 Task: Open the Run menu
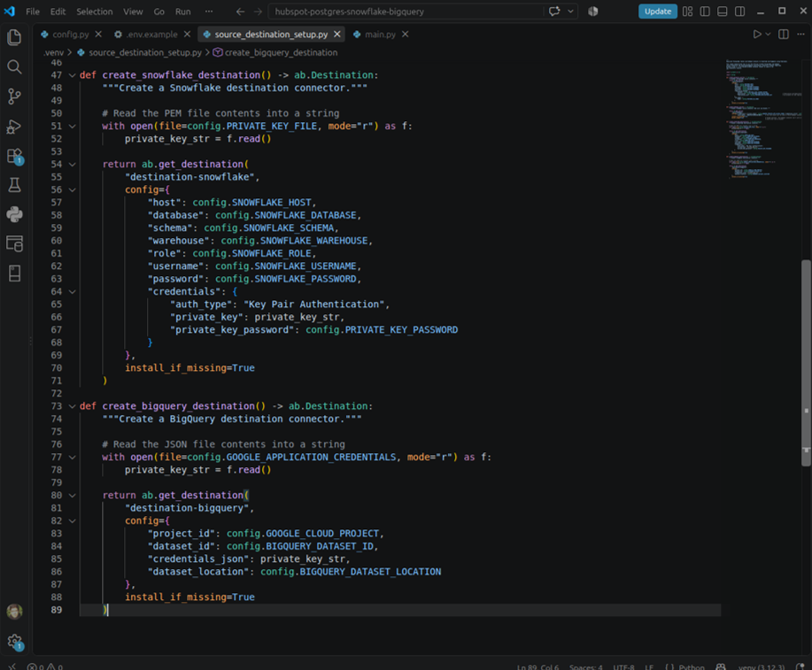[x=182, y=12]
